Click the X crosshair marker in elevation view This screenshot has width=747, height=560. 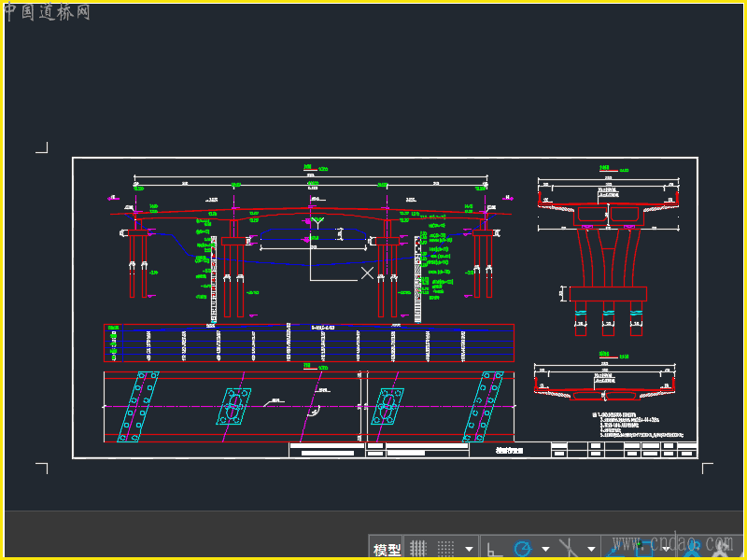tap(367, 273)
